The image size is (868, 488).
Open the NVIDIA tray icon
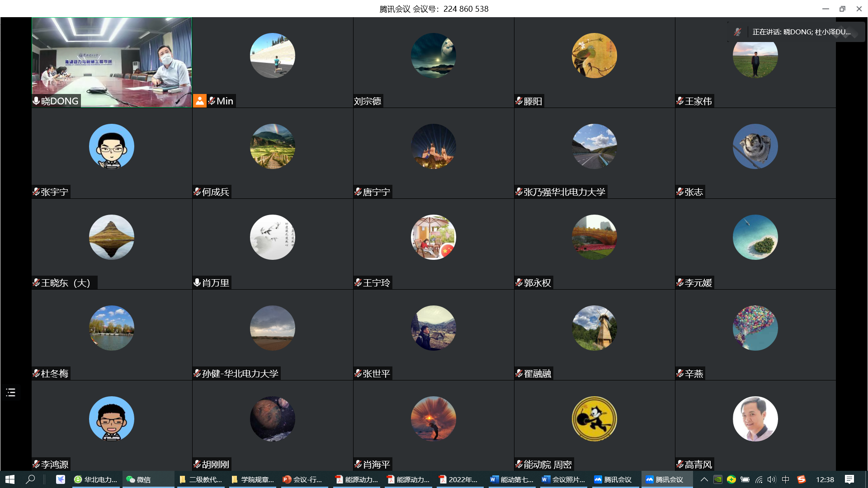coord(718,479)
